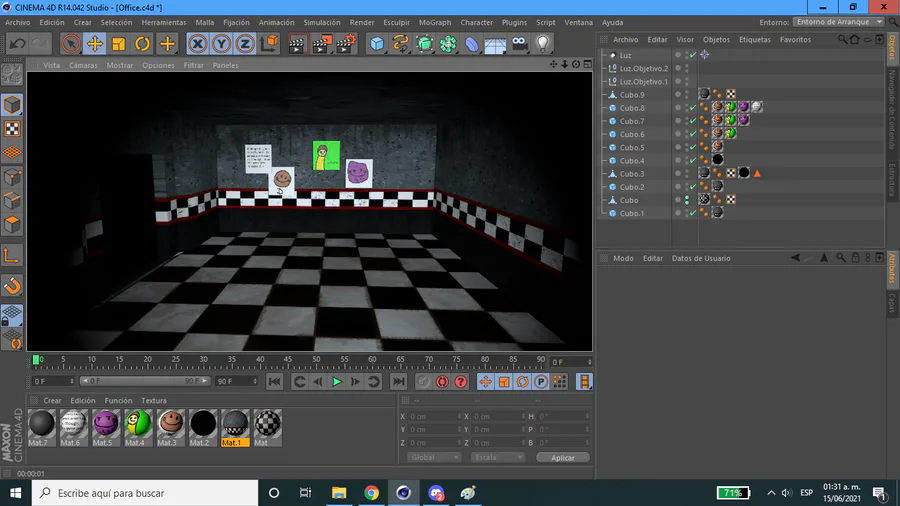
Task: Click frame 50 on timeline ruler
Action: 316,361
